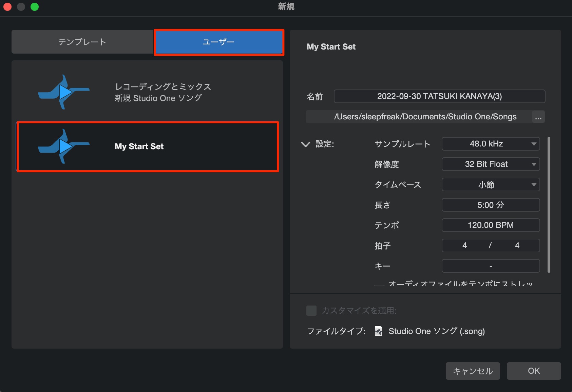
Task: Click the settings panel vertical scrollbar
Action: pyautogui.click(x=549, y=204)
